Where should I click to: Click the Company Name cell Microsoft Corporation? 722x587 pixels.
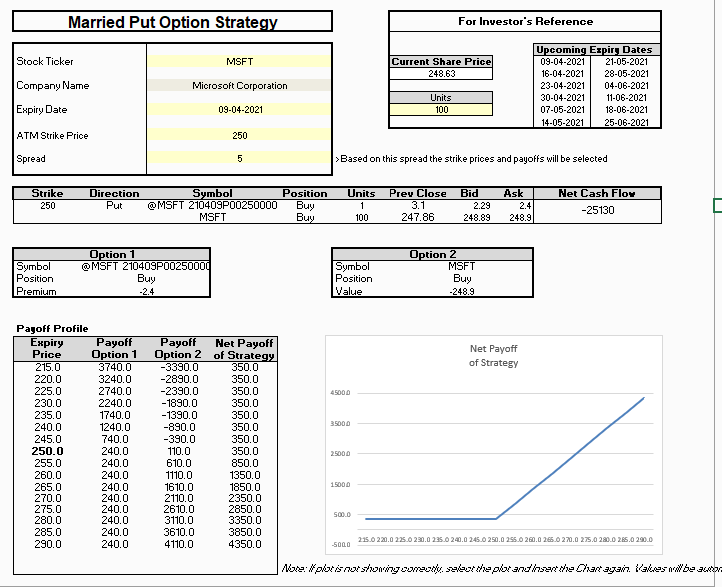239,85
